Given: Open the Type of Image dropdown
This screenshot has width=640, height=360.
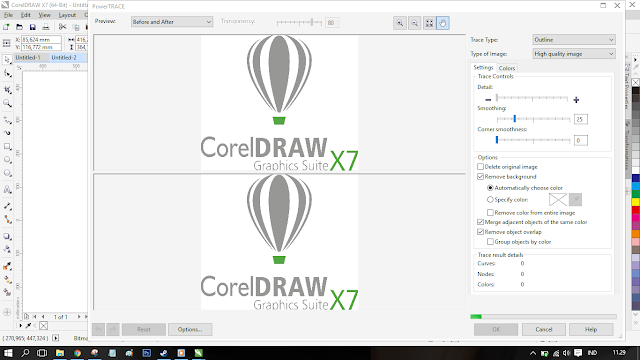Looking at the screenshot, I should pos(573,54).
